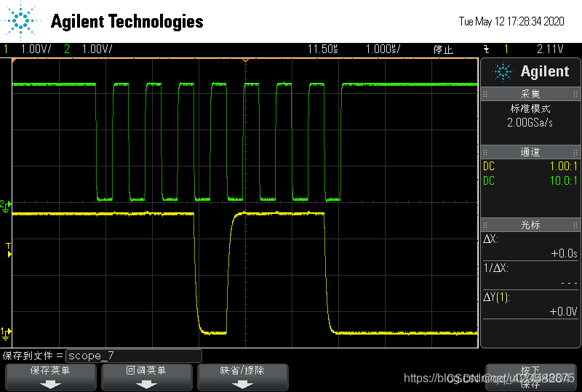Open the 光标 panel header
The height and width of the screenshot is (392, 582).
pos(530,225)
